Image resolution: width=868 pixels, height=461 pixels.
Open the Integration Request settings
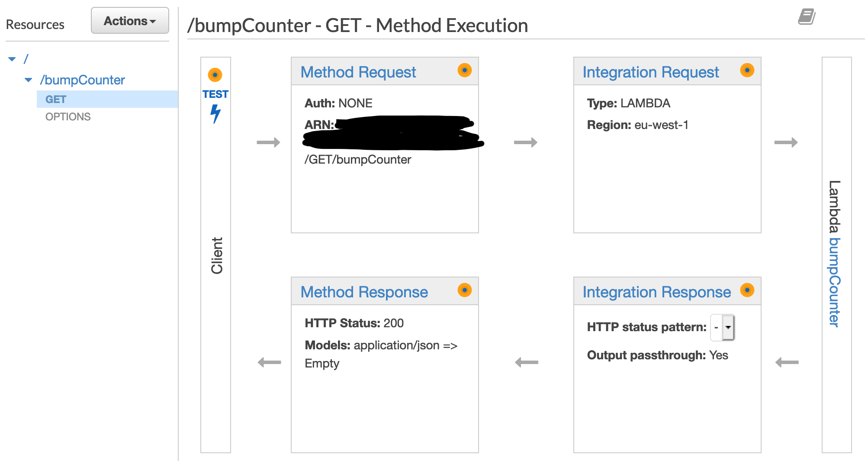click(651, 72)
